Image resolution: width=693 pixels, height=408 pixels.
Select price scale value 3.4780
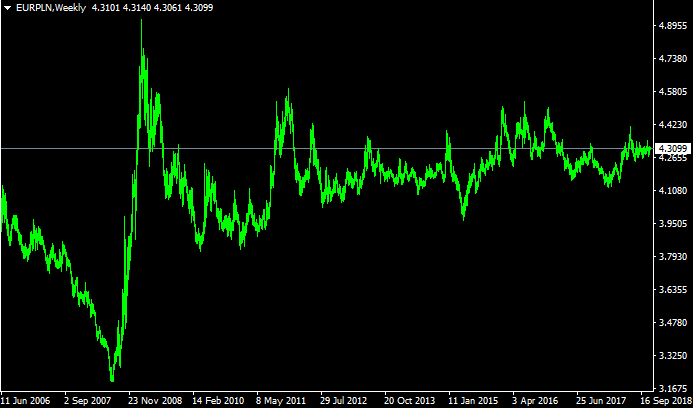675,323
